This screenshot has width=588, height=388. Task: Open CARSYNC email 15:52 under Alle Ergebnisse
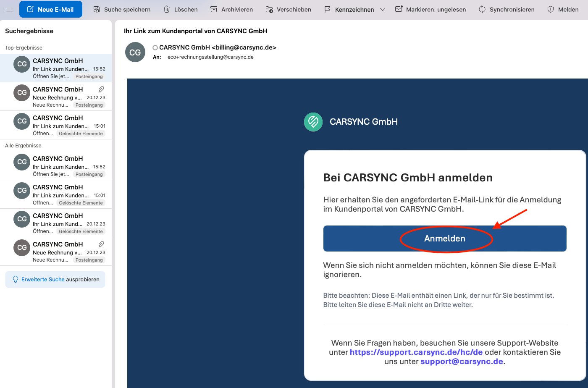(56, 166)
